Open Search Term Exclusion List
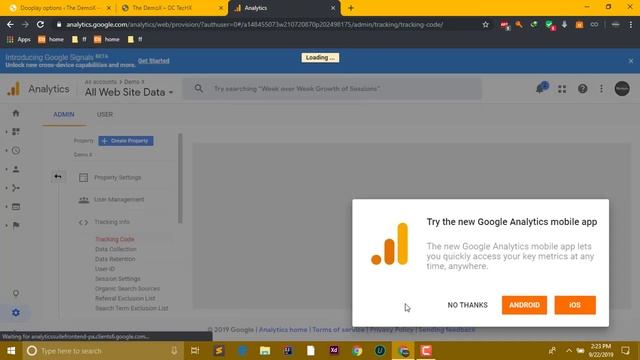Viewport: 640px width, 360px height. pyautogui.click(x=131, y=308)
